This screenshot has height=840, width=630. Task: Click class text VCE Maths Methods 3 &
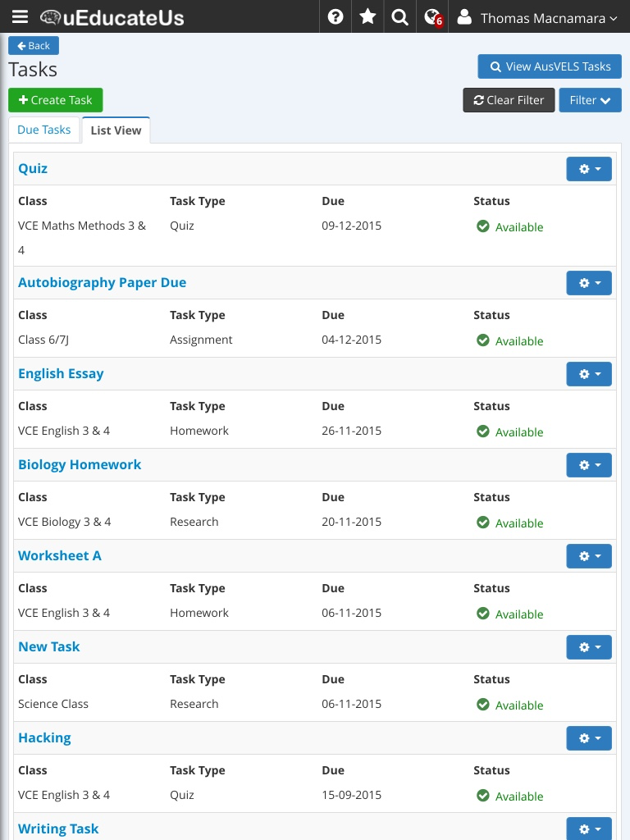pyautogui.click(x=82, y=226)
